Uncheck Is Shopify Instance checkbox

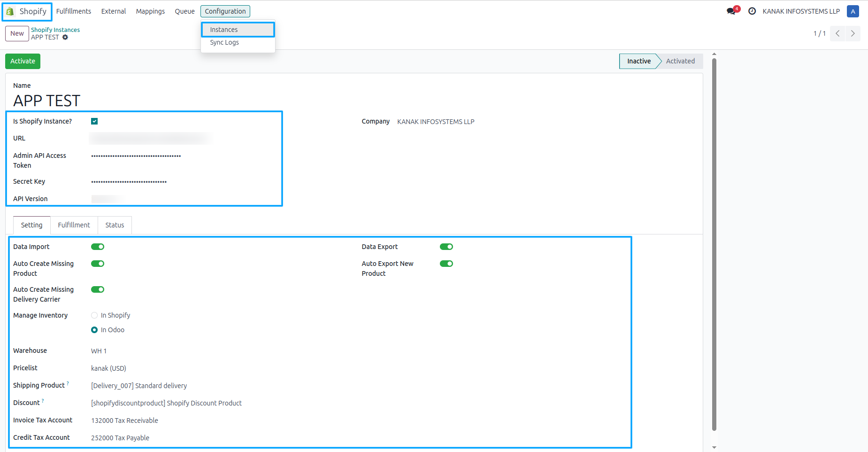click(x=94, y=121)
